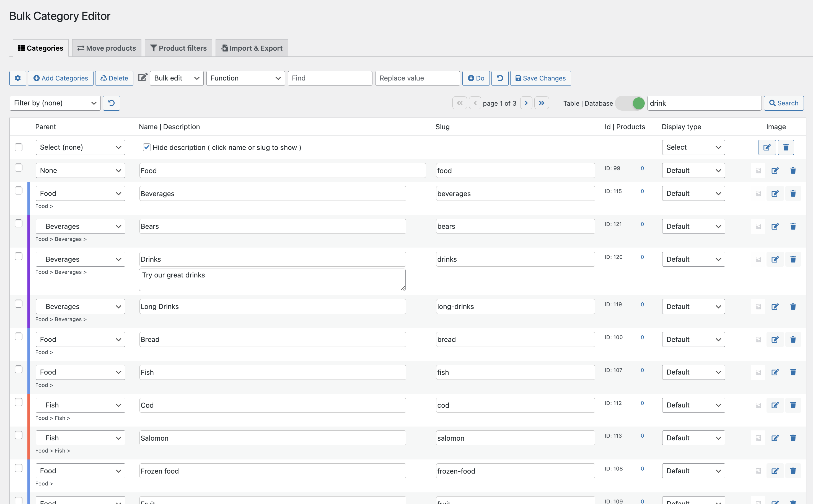Select the checkbox on the Food row

pos(18,168)
